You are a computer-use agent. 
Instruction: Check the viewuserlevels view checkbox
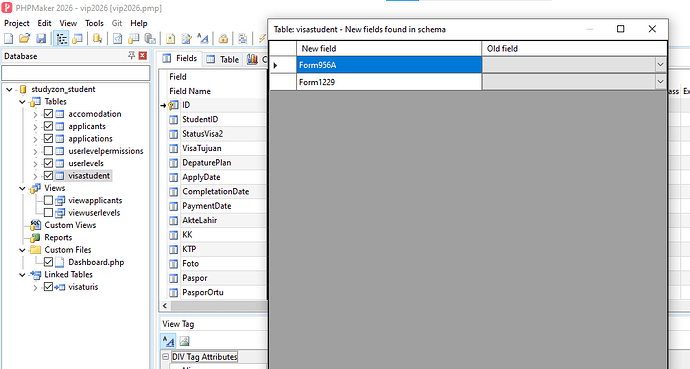[48, 212]
